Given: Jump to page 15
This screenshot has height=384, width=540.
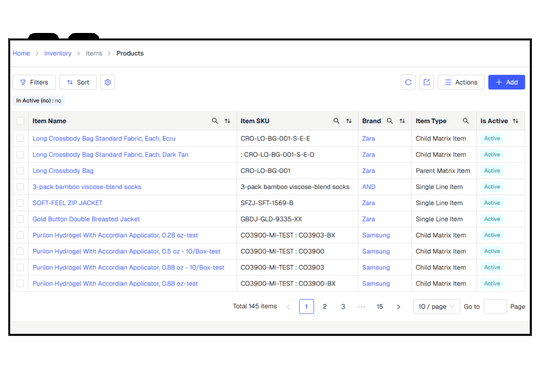Looking at the screenshot, I should tap(380, 307).
